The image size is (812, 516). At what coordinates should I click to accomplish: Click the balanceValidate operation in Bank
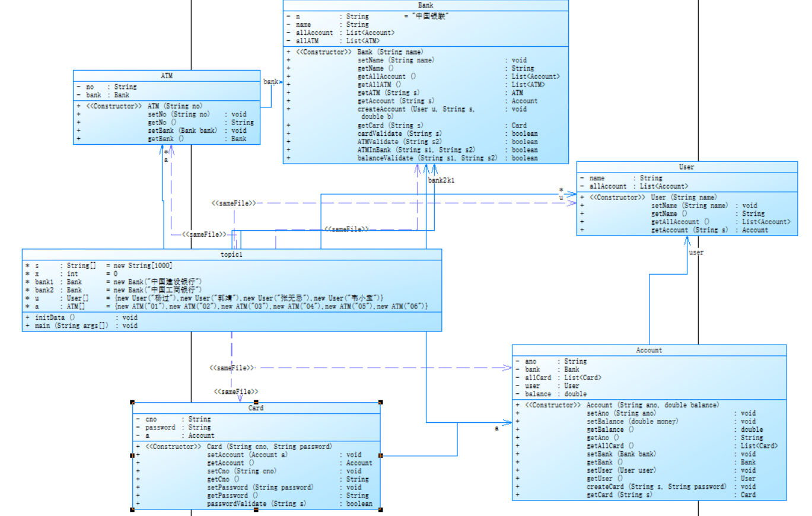[x=426, y=158]
